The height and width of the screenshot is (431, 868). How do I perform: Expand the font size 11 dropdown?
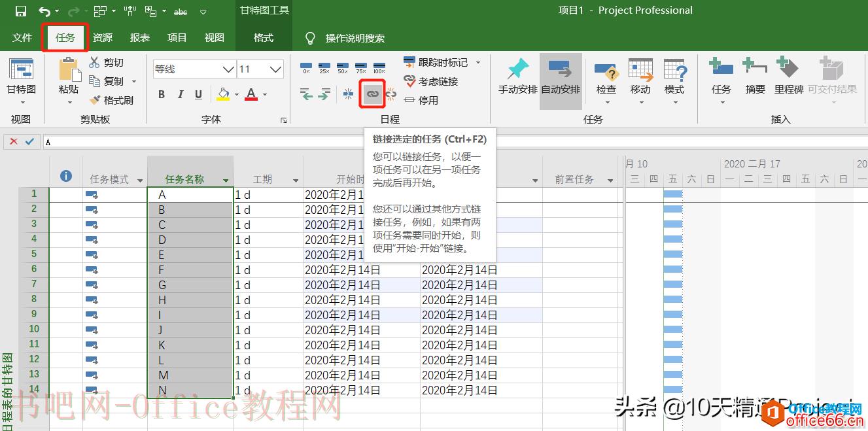click(x=277, y=69)
